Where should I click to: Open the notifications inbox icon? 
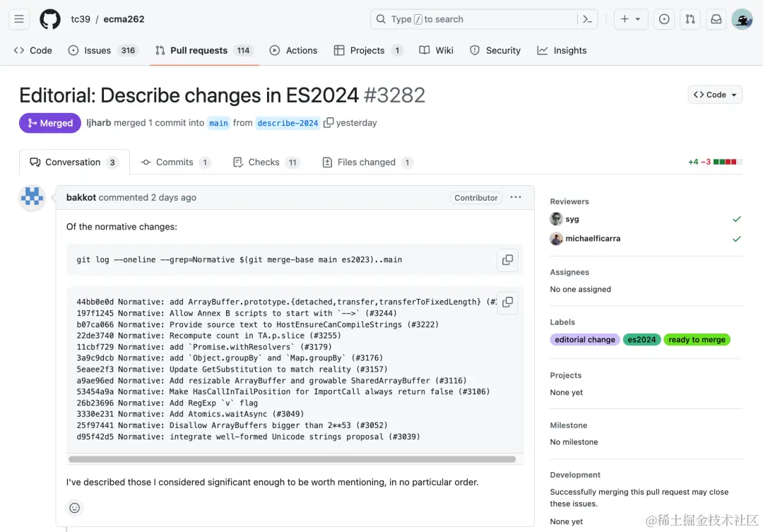point(716,19)
